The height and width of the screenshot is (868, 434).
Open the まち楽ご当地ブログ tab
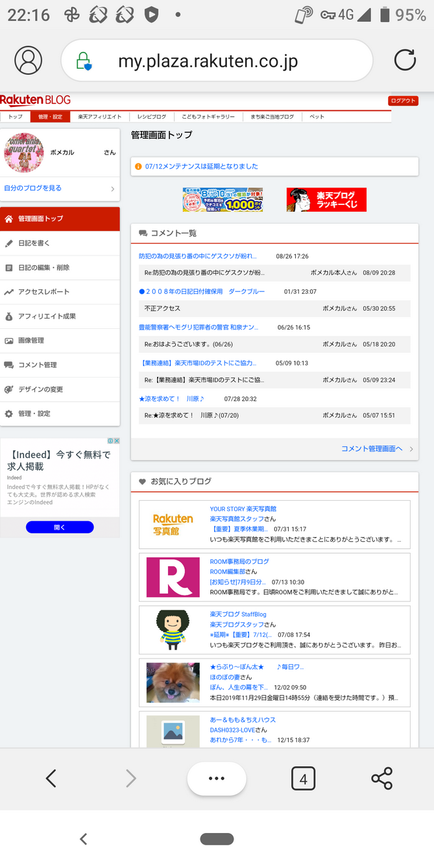[x=272, y=117]
